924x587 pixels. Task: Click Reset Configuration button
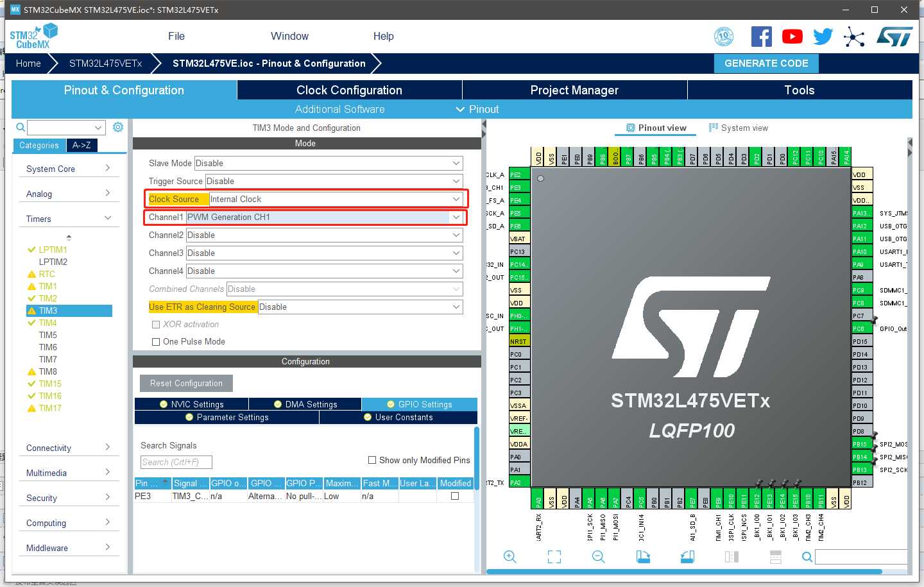(x=186, y=384)
